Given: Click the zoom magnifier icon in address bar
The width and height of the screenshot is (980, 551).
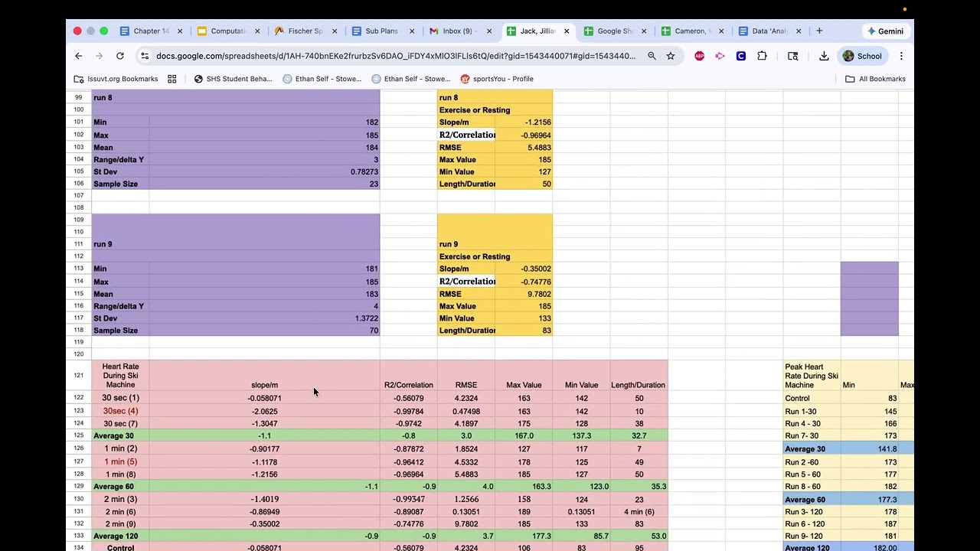Looking at the screenshot, I should click(652, 56).
